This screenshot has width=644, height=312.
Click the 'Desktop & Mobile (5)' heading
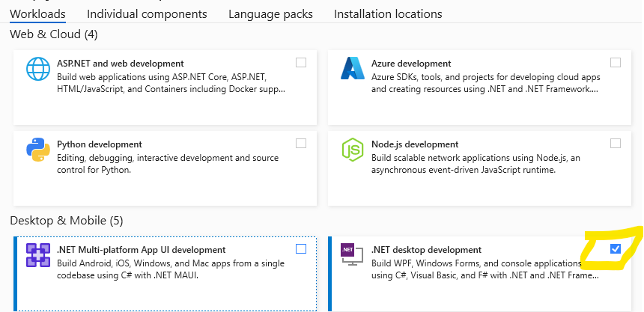(x=67, y=221)
